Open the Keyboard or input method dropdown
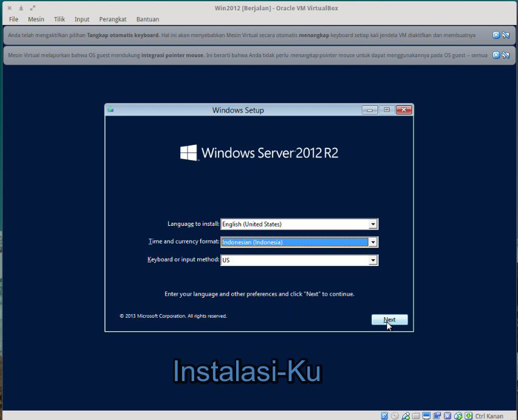 (373, 260)
